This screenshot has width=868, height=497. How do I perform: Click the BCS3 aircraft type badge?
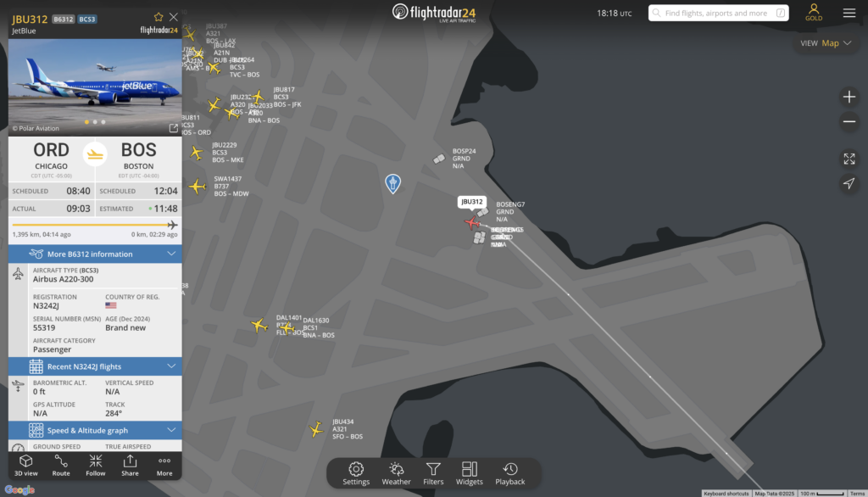point(87,19)
